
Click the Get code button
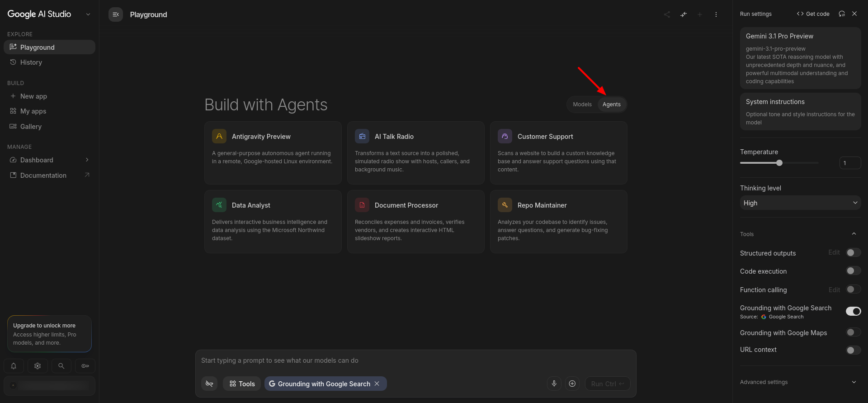[813, 14]
